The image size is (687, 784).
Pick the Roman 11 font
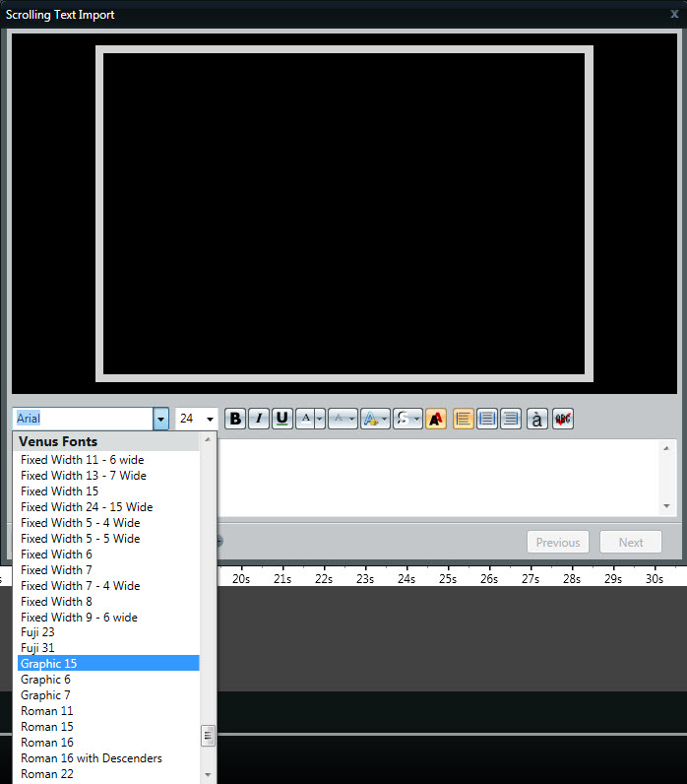[108, 711]
